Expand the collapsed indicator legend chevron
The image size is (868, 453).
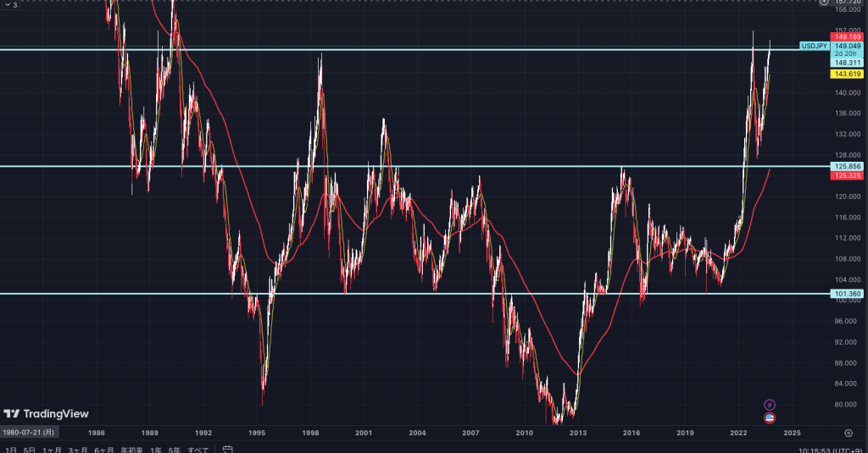7,5
